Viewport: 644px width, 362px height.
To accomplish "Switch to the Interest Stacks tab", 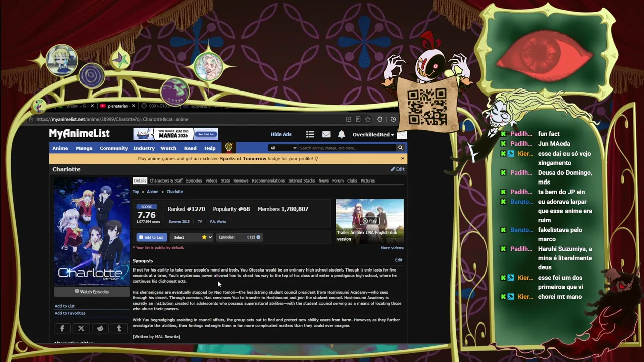I will point(301,181).
